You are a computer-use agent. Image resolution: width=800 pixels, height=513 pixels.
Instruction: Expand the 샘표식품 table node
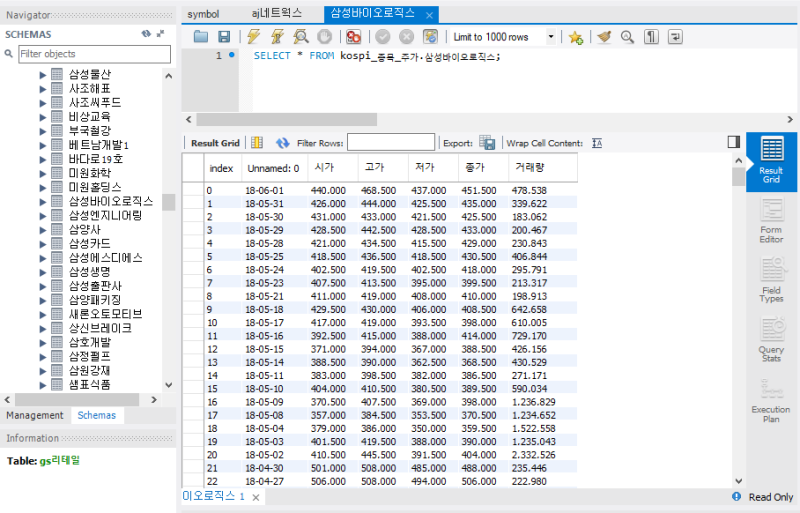point(43,385)
